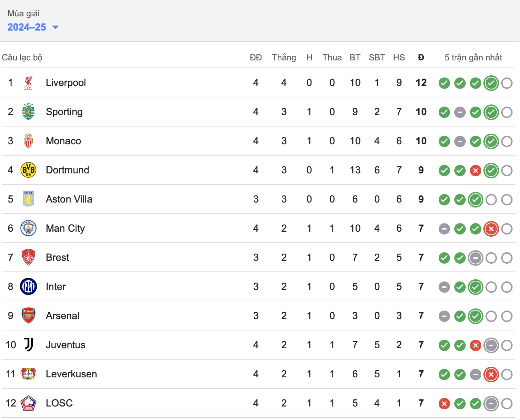Click the Thắng column header
The image size is (520, 420).
point(284,58)
